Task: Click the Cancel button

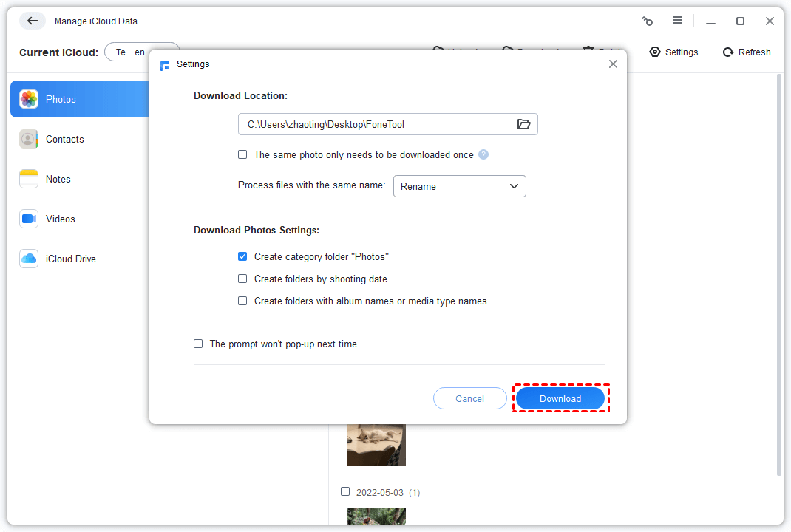Action: (x=469, y=398)
